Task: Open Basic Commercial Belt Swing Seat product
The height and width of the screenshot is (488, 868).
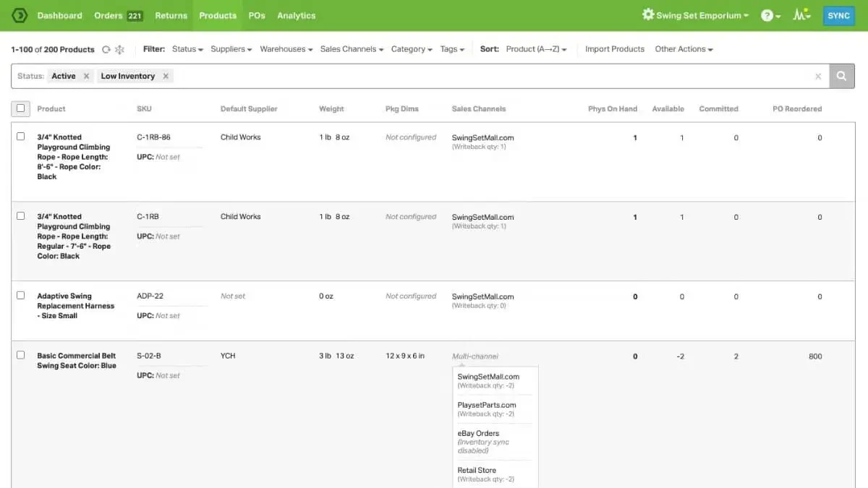Action: point(77,361)
